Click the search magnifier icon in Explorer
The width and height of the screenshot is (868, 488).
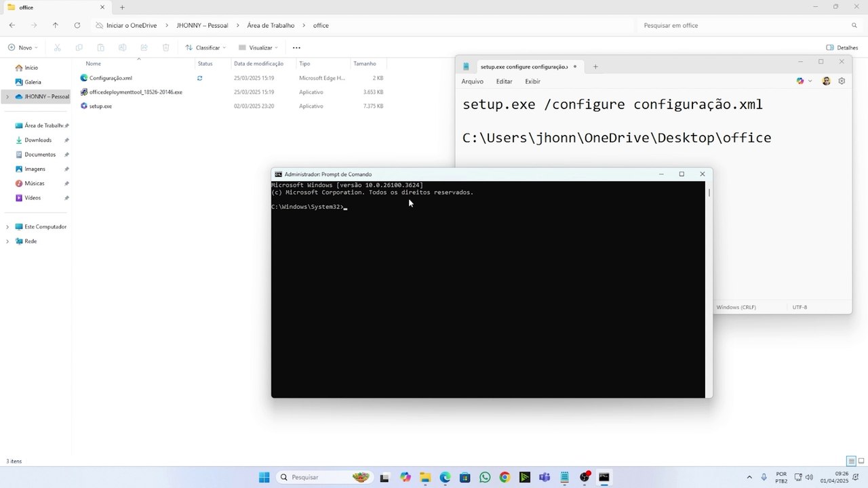[x=854, y=25]
